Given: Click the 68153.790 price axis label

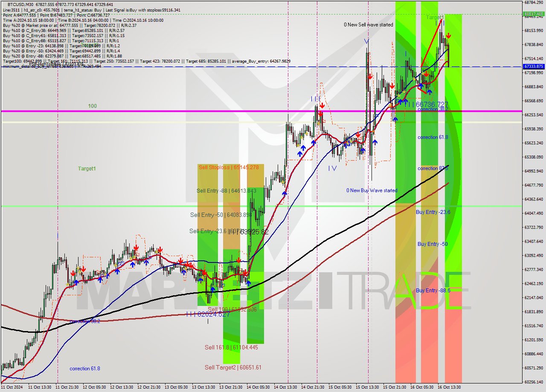Looking at the screenshot, I should [533, 30].
